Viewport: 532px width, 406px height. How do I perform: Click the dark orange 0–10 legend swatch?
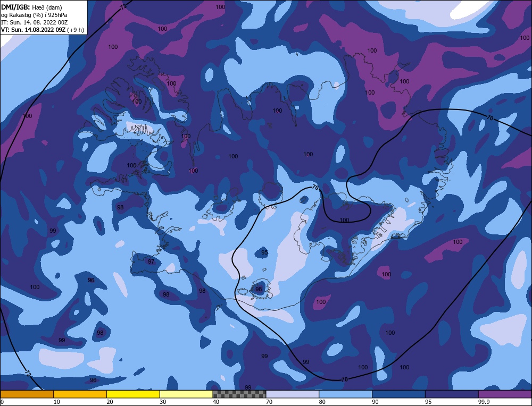(27, 394)
